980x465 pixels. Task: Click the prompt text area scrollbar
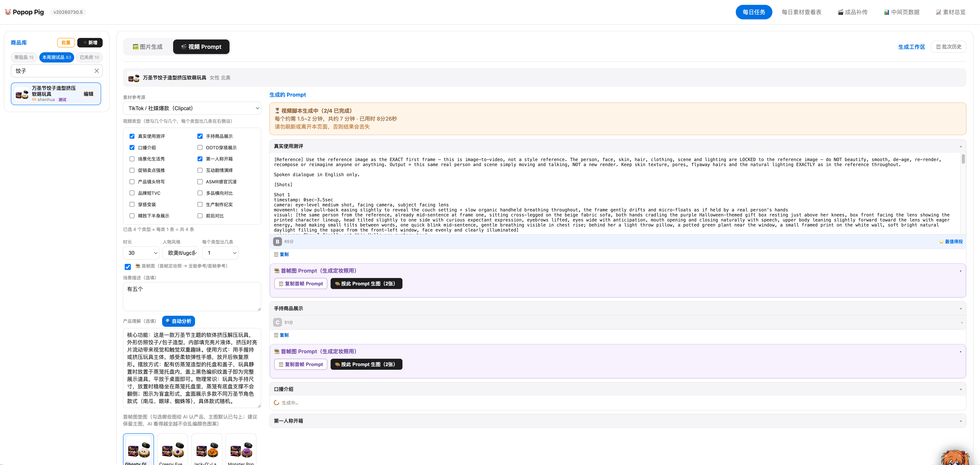[x=963, y=159]
